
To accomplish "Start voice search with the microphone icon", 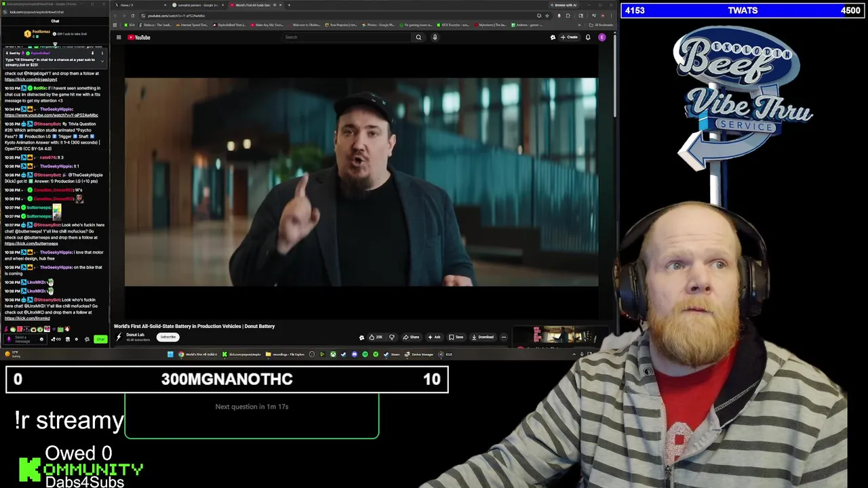I will click(435, 37).
